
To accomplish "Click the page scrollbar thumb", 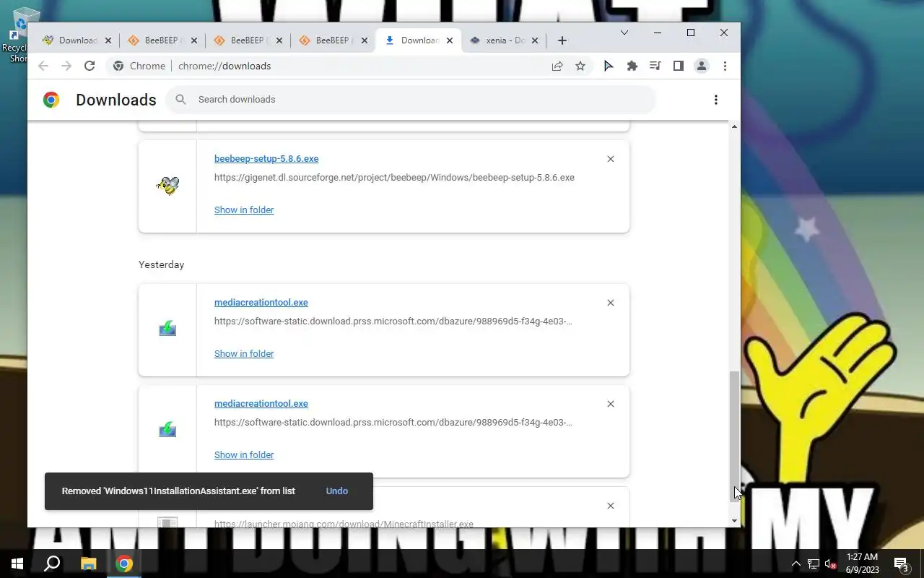I will point(735,436).
